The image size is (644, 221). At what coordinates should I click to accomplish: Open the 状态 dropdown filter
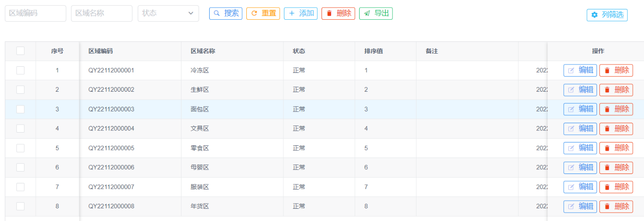(168, 14)
